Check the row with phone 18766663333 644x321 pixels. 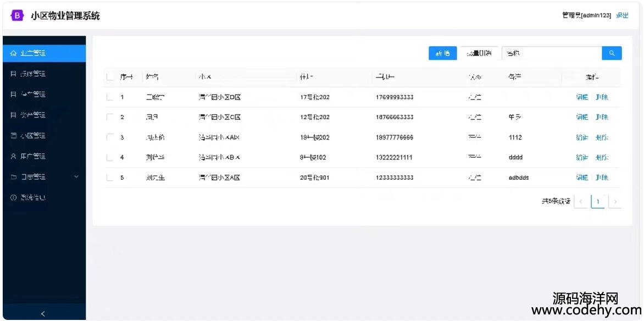[x=110, y=117]
